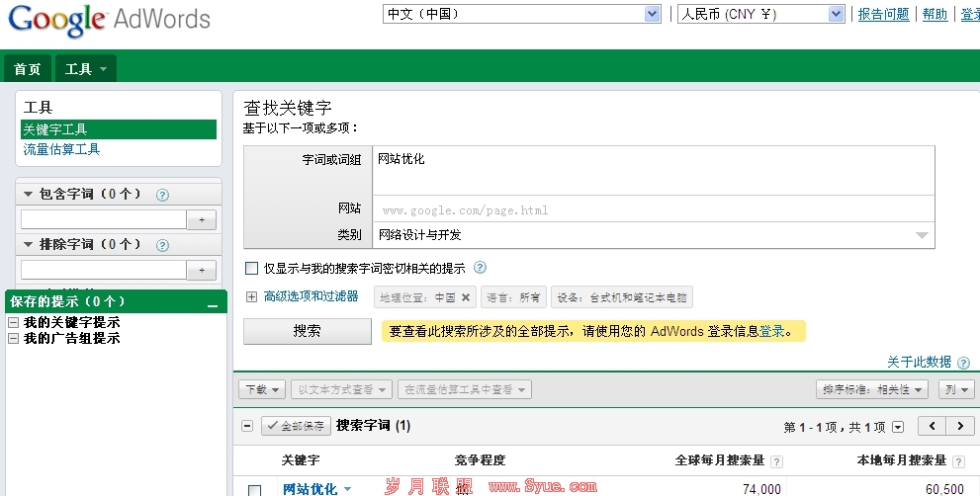The height and width of the screenshot is (496, 980).
Task: Click the 排除字词 text input
Action: [x=104, y=270]
